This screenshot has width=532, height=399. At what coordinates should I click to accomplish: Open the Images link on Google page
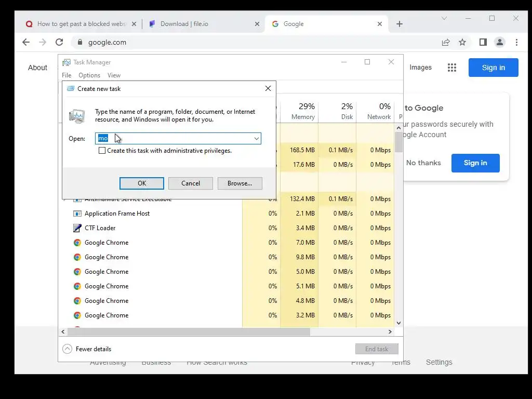[x=420, y=67]
